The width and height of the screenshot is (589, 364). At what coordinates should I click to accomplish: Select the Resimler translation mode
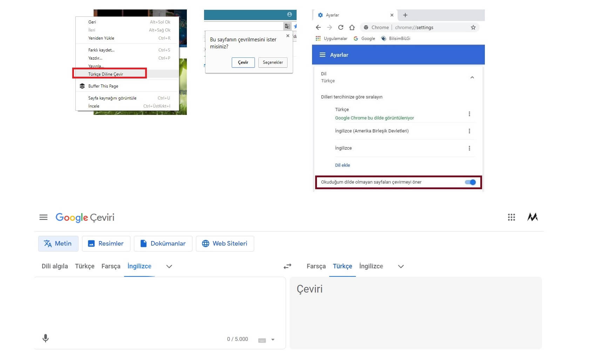(106, 243)
